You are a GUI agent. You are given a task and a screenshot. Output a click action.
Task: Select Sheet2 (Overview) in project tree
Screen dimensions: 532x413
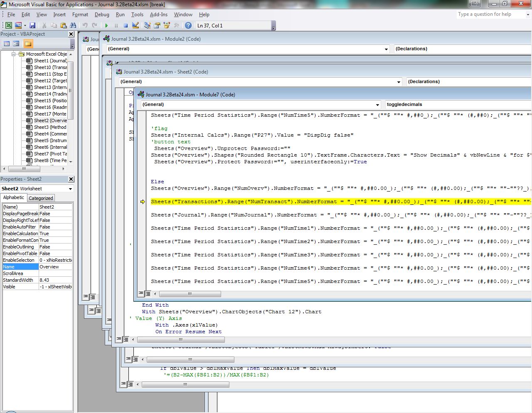tap(50, 120)
